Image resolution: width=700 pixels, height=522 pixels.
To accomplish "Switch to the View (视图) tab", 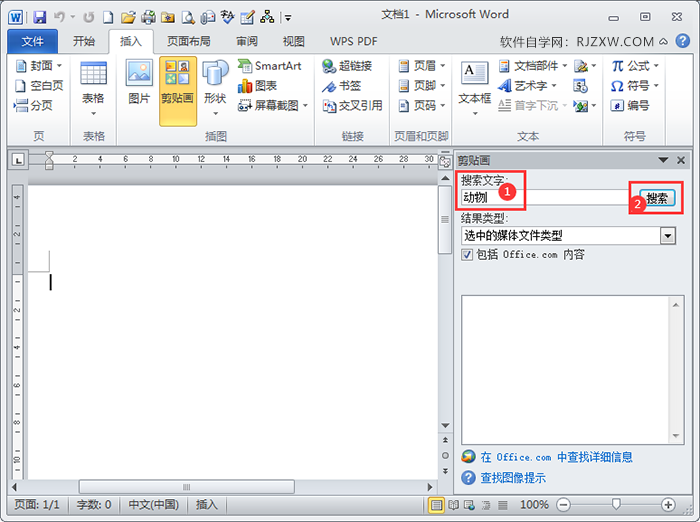I will (294, 42).
